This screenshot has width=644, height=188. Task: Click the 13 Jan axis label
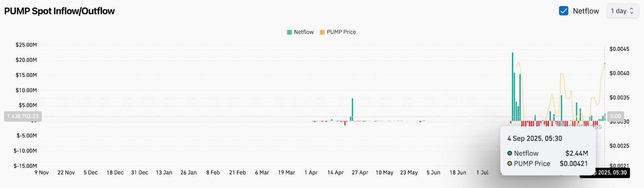pos(164,172)
